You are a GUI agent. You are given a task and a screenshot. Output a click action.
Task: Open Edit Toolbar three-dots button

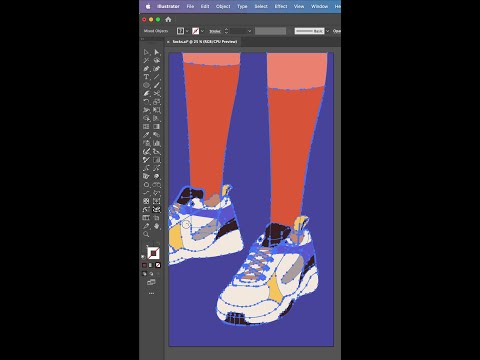[151, 294]
